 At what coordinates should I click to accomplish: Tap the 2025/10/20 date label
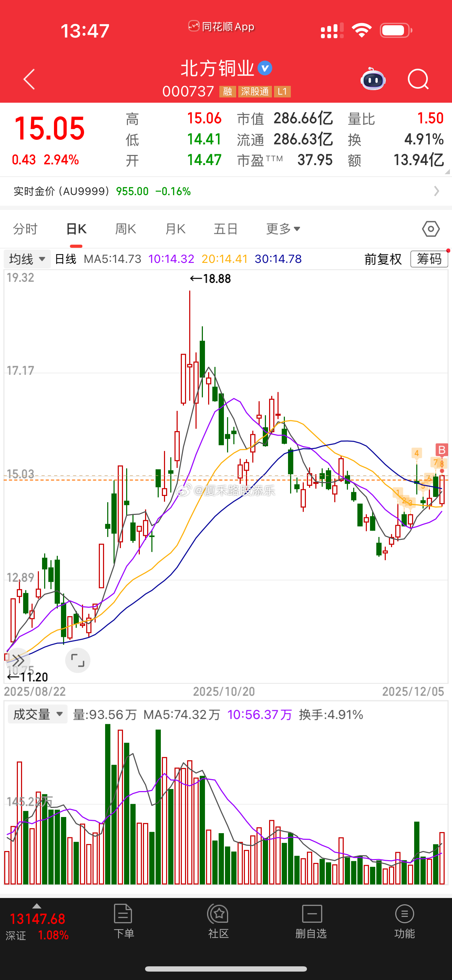pos(224,691)
